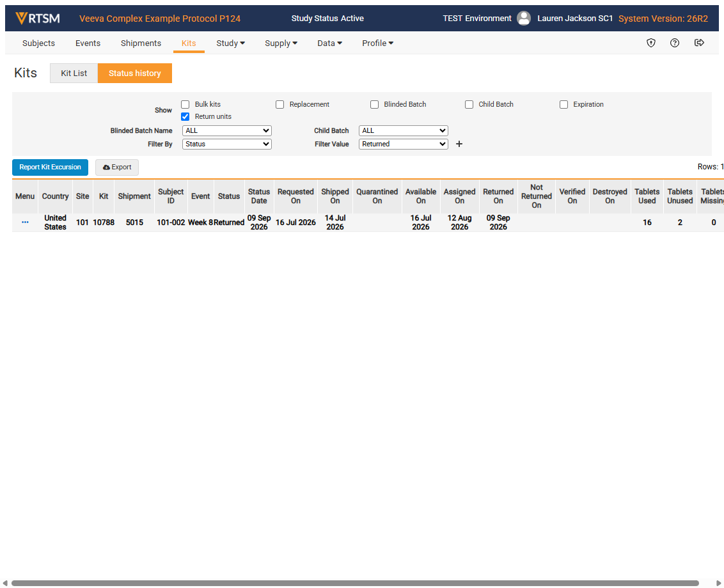Screen dimensions: 724x588
Task: Click the Quarantined On column header
Action: (377, 196)
